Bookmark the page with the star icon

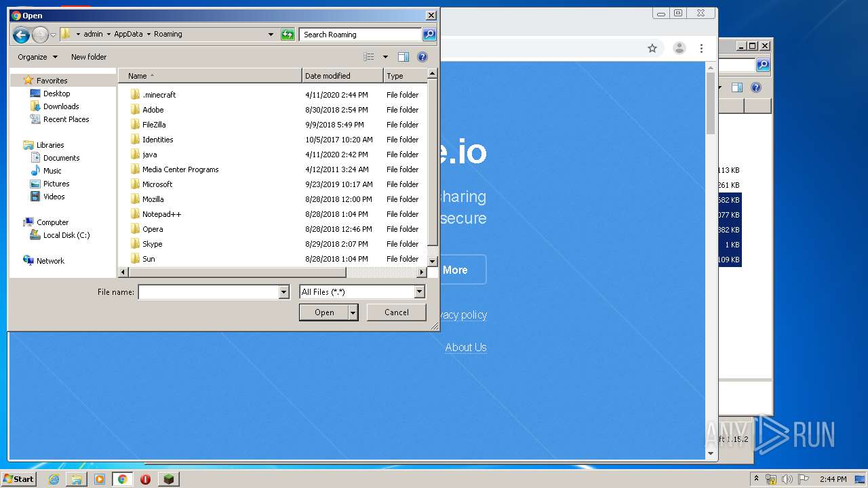click(652, 48)
